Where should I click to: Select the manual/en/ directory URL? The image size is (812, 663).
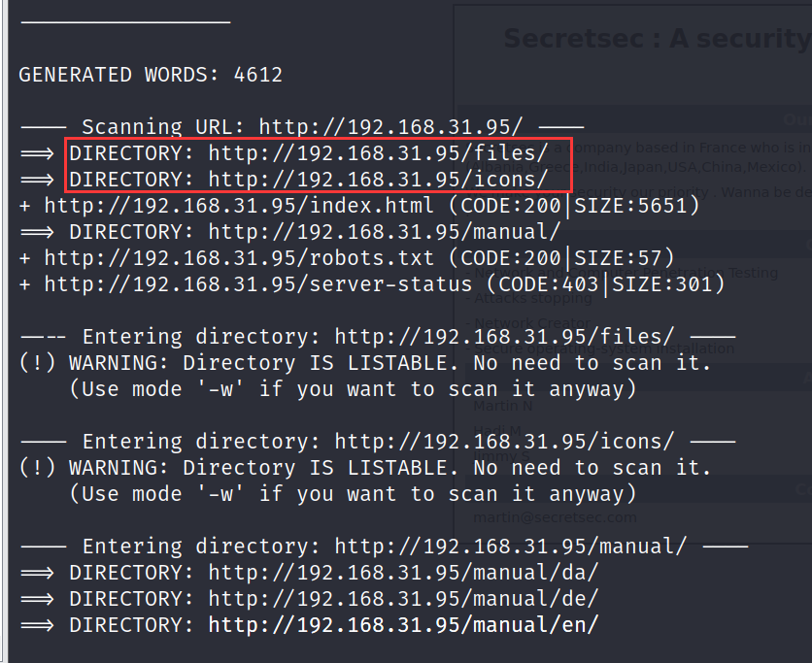coord(403,624)
